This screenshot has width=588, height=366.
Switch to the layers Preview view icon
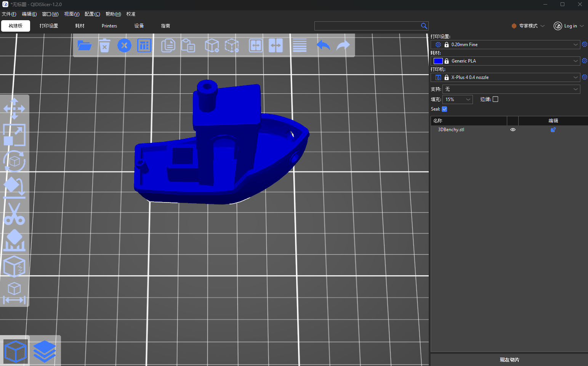45,351
